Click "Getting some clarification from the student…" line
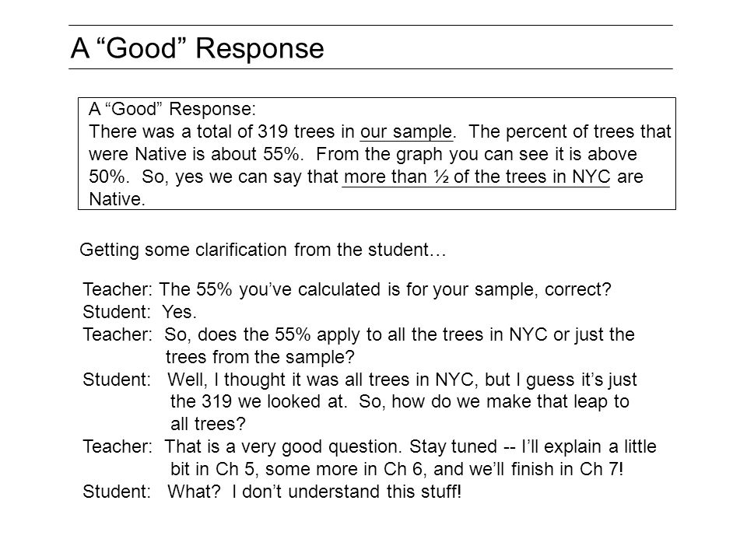 pyautogui.click(x=263, y=250)
